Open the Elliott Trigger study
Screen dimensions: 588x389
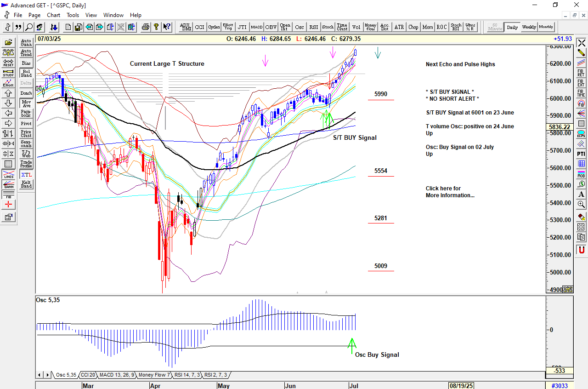pyautogui.click(x=228, y=27)
